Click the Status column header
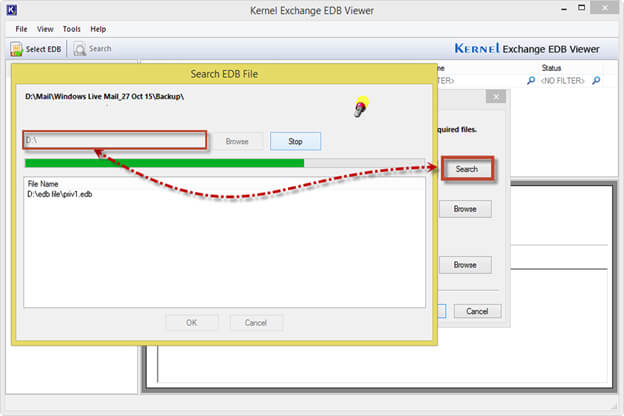This screenshot has width=624, height=416. (x=551, y=68)
